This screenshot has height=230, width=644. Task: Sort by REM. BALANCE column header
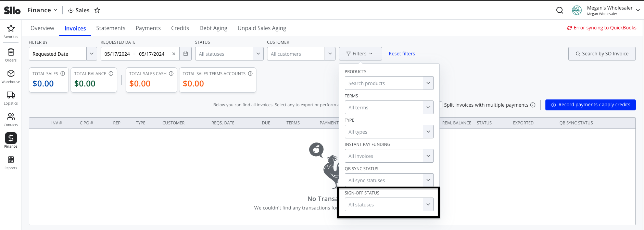457,123
